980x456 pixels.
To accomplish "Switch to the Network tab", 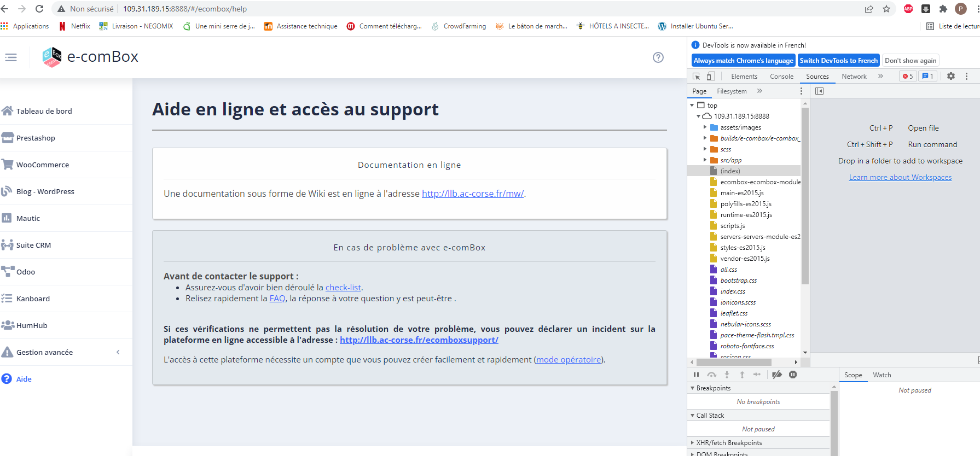I will click(854, 77).
